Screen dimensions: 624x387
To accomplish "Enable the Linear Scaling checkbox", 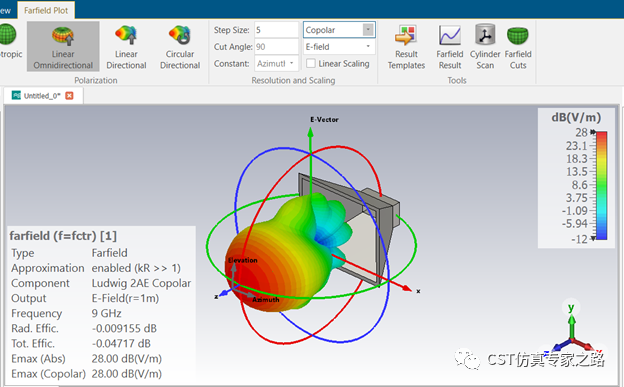I will click(311, 64).
